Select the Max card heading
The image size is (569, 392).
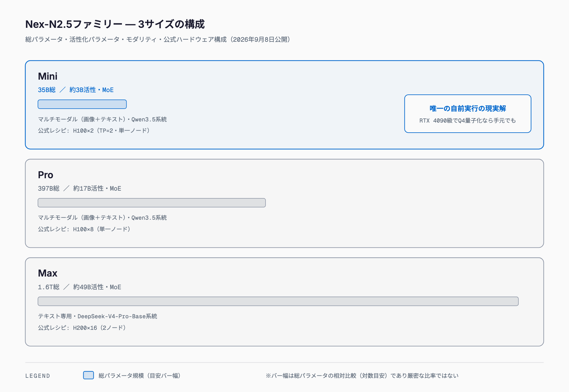[48, 273]
